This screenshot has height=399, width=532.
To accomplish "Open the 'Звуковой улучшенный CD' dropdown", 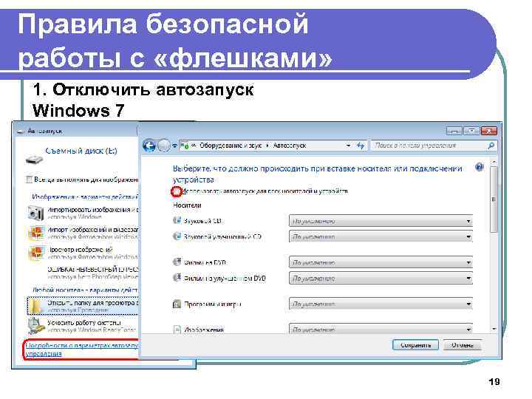I will [x=381, y=236].
